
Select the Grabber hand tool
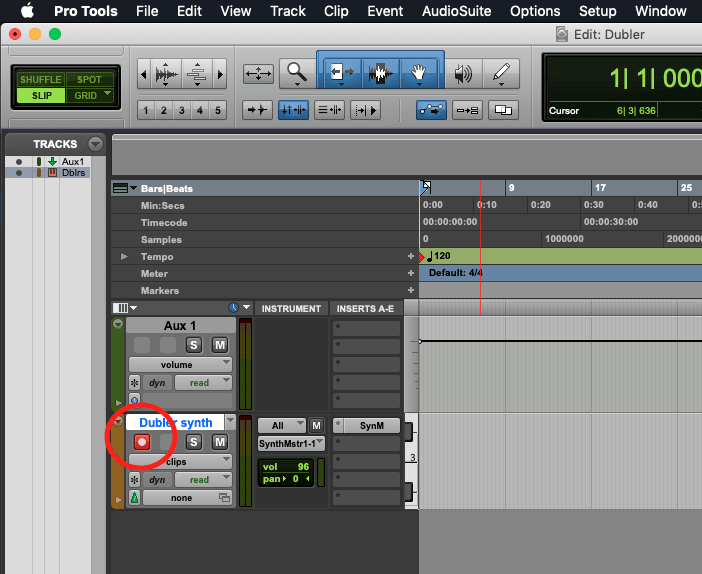(418, 73)
